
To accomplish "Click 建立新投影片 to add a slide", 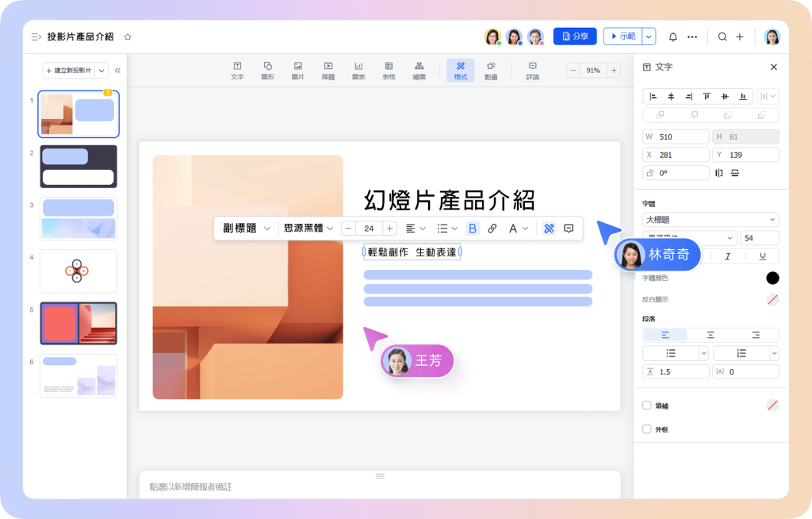I will pos(69,70).
